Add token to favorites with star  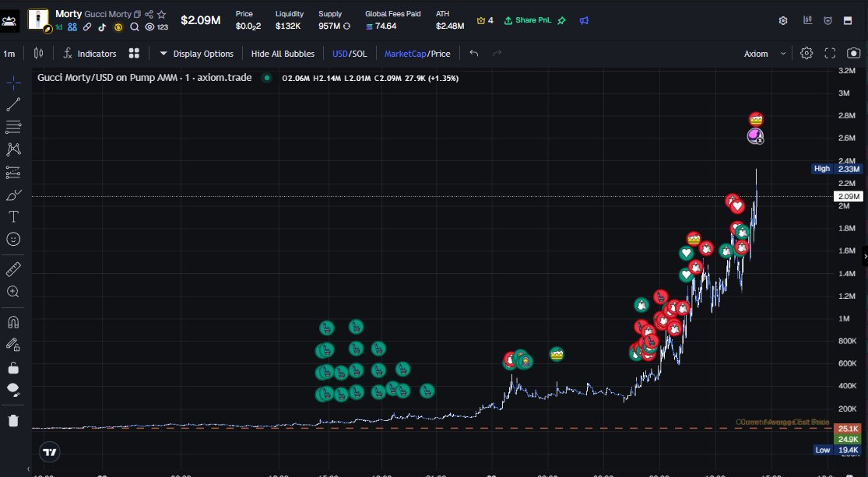coord(162,14)
